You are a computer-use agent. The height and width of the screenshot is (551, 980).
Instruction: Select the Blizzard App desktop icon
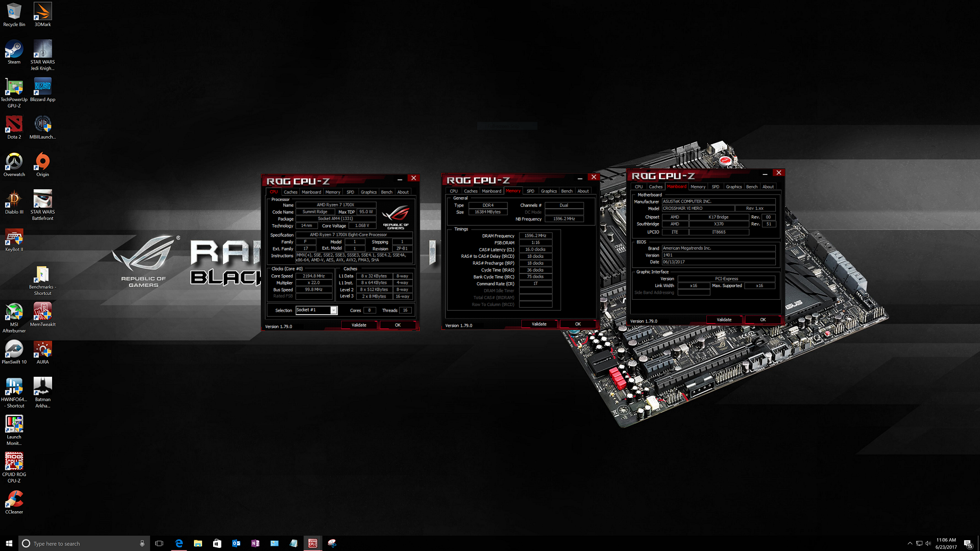tap(43, 90)
